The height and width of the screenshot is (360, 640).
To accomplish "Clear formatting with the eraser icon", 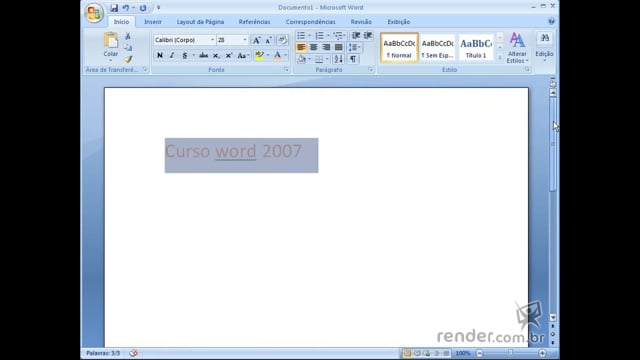I will click(282, 40).
